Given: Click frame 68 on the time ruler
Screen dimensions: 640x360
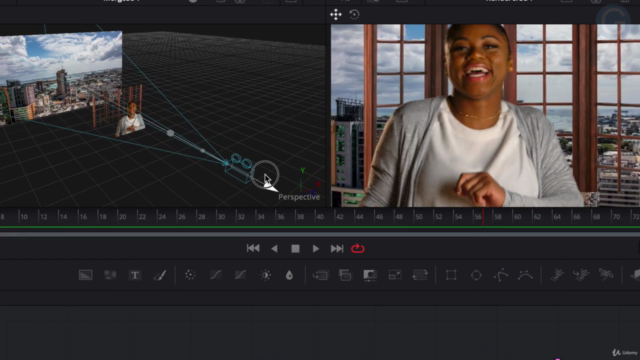Looking at the screenshot, I should [x=596, y=217].
